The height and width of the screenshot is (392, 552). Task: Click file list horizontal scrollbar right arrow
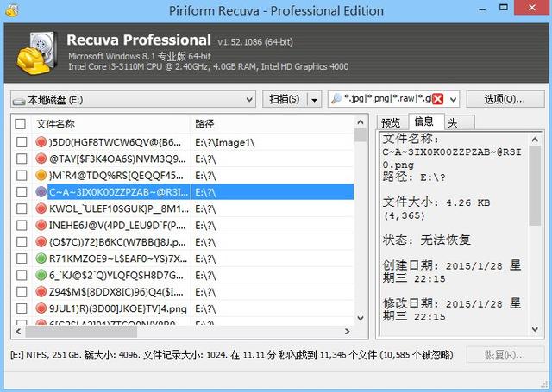(x=348, y=331)
